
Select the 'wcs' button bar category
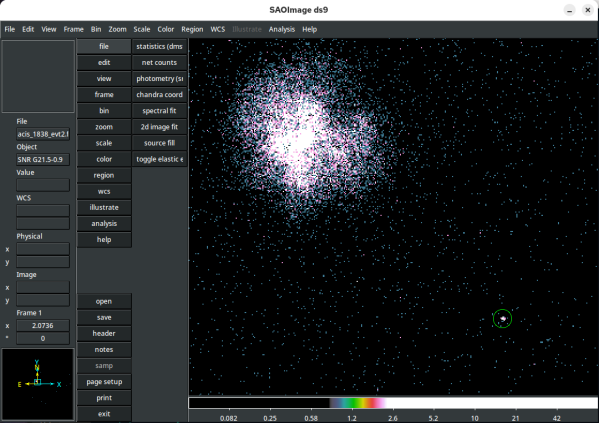[104, 191]
